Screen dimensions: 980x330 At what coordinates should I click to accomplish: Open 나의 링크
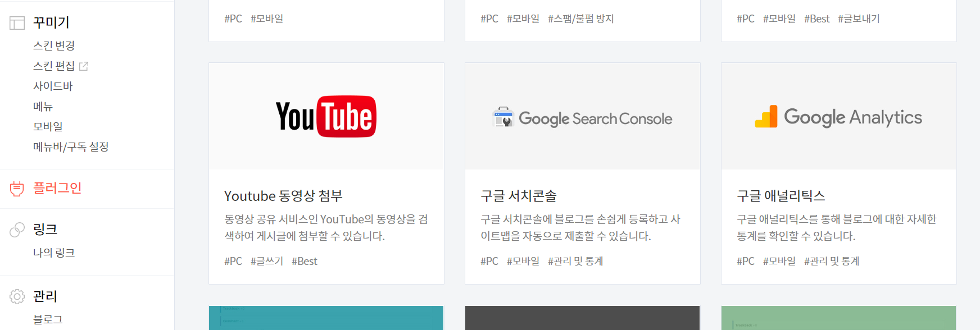(x=54, y=253)
